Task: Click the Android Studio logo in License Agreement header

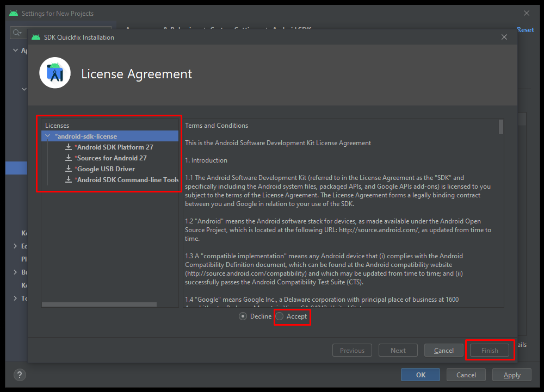Action: pos(55,73)
